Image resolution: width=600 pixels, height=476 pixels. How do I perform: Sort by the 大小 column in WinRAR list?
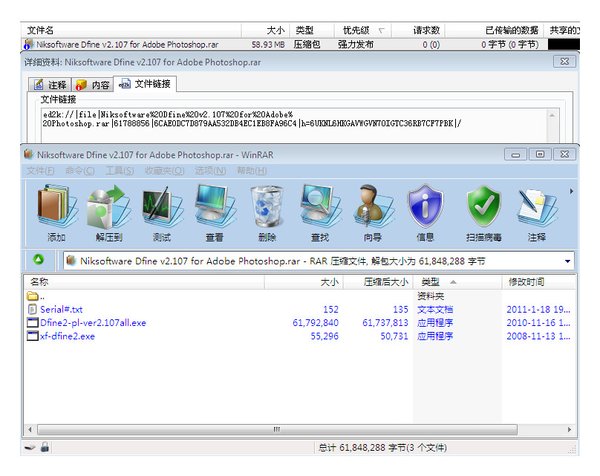304,282
